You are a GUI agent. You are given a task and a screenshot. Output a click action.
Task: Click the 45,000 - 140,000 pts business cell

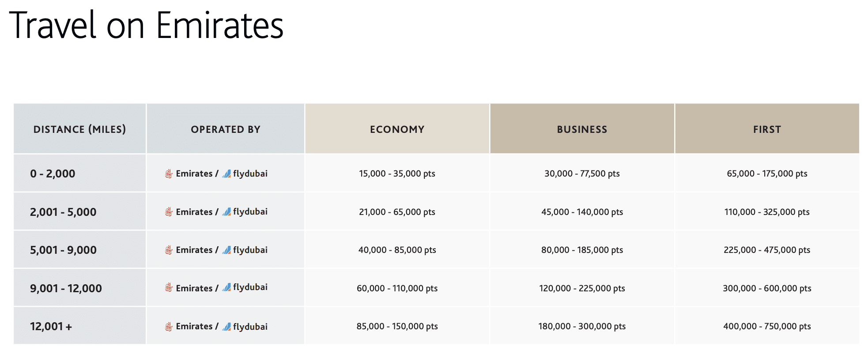582,212
